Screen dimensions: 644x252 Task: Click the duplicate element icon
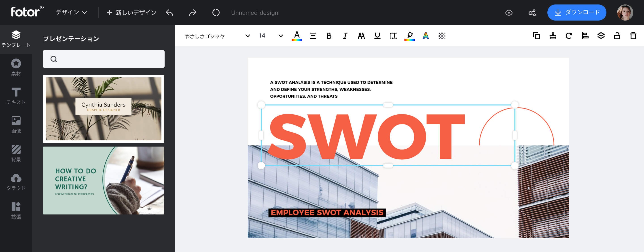pos(536,36)
